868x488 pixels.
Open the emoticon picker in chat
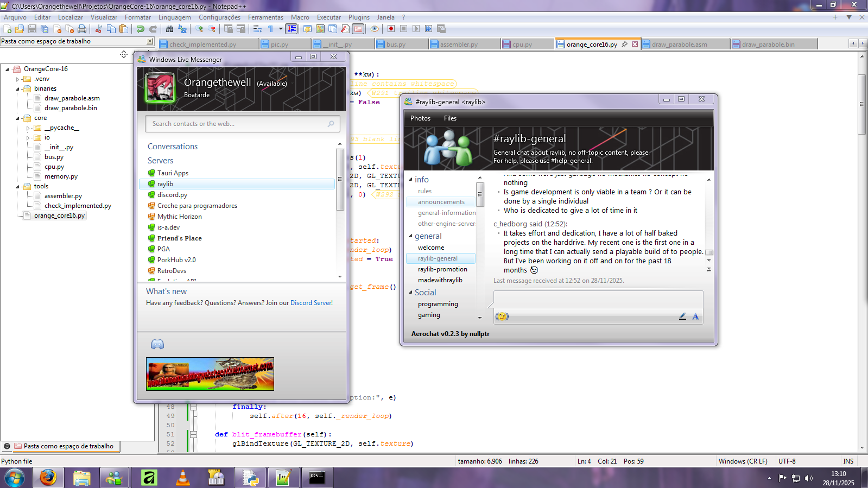coord(502,316)
